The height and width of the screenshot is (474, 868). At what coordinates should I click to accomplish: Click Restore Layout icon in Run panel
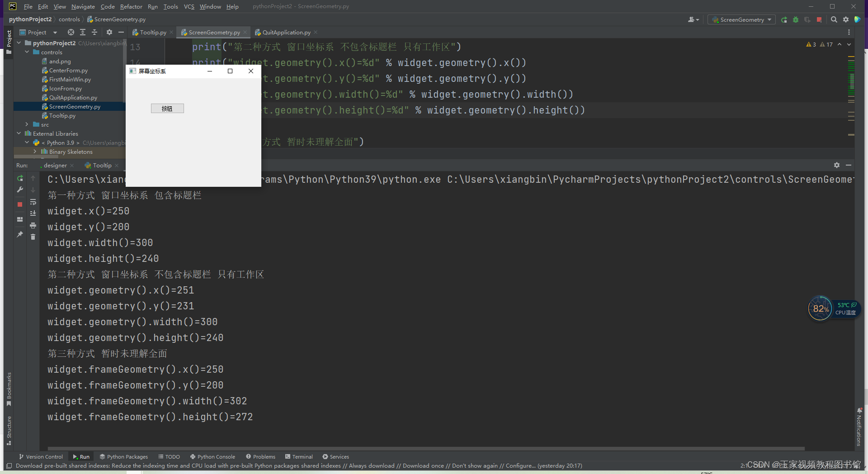[x=20, y=219]
